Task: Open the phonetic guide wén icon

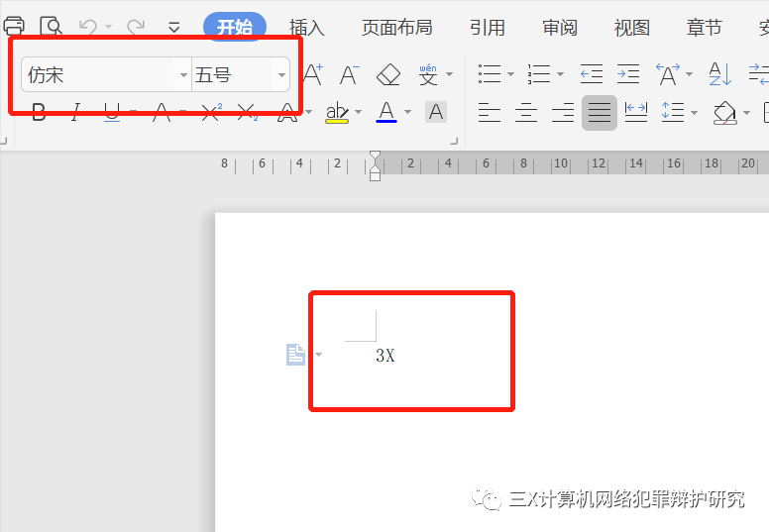Action: pos(428,74)
